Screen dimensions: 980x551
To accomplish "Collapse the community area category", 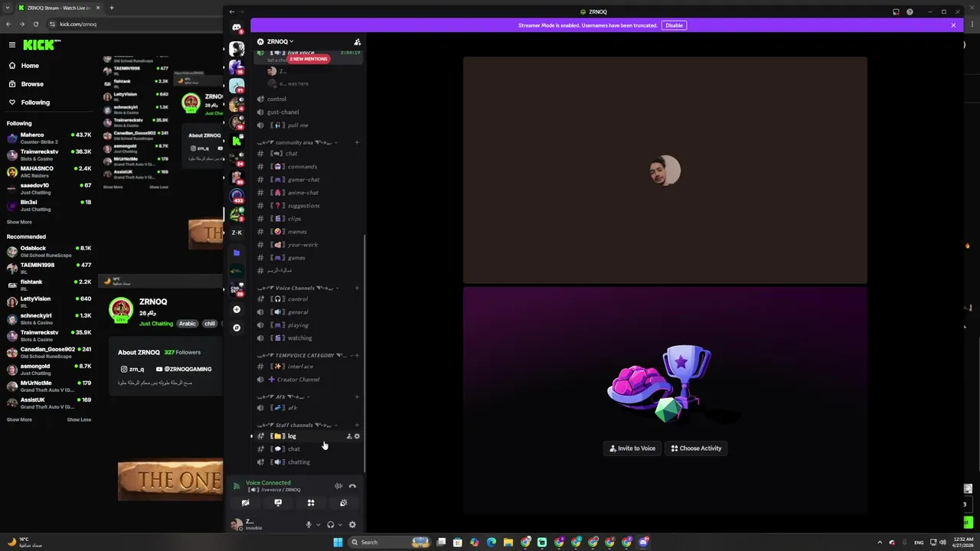I will point(295,142).
